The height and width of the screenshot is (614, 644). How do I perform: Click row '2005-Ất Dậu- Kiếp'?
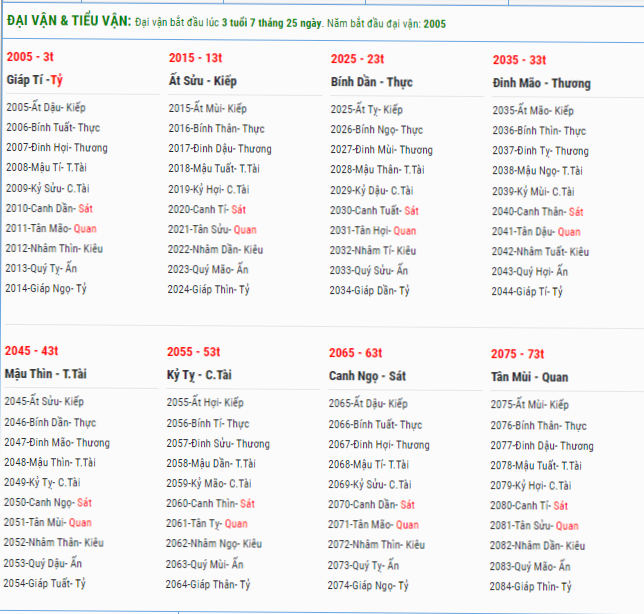click(46, 108)
